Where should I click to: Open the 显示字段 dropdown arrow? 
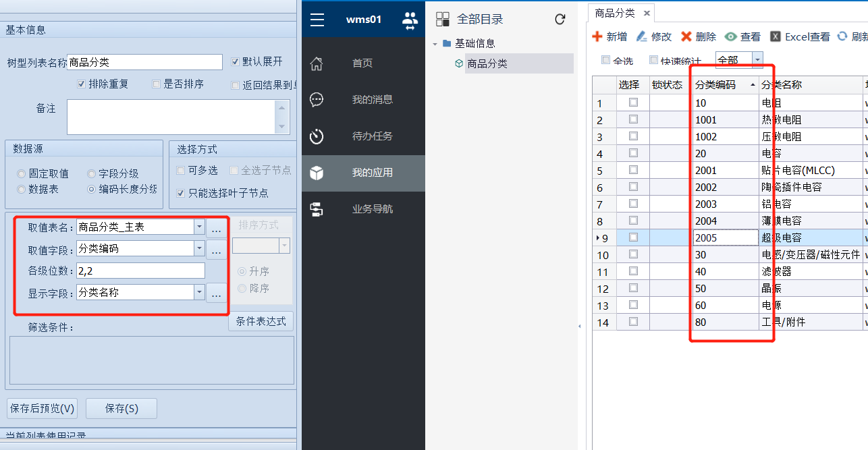(199, 292)
